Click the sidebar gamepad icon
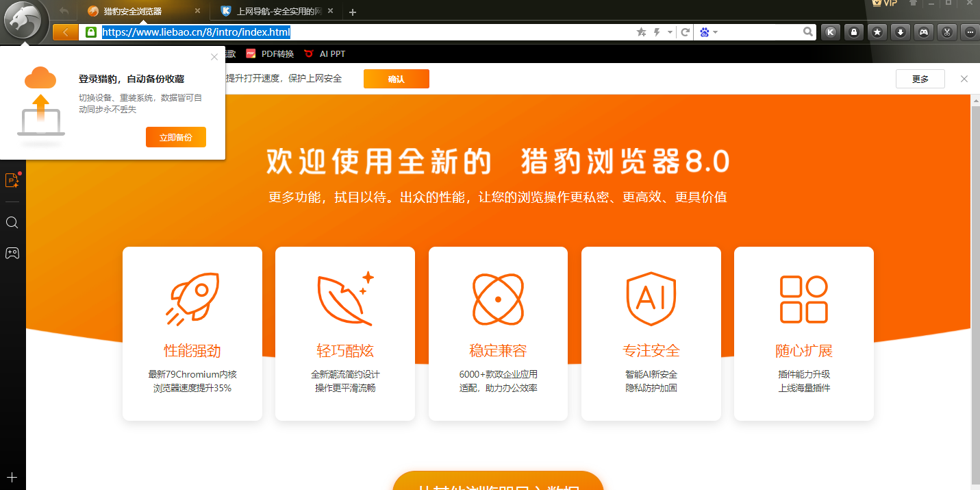The height and width of the screenshot is (490, 980). (x=12, y=253)
